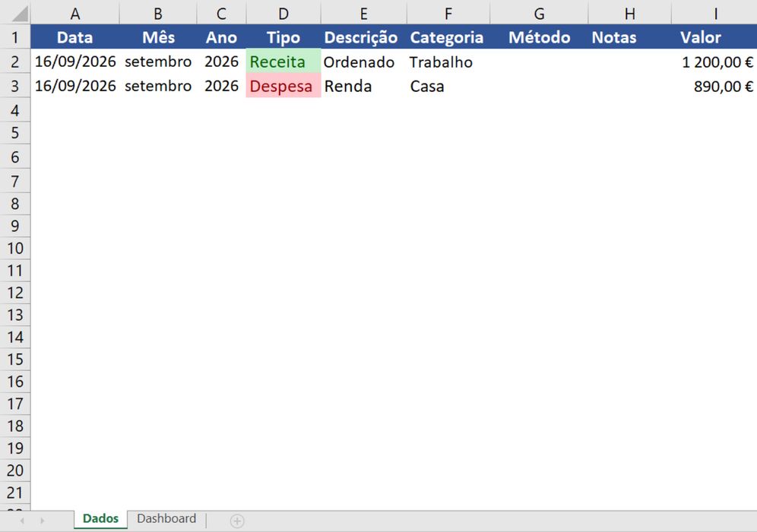Select date 16/09/2026 in row 2
This screenshot has height=532, width=757.
[74, 62]
